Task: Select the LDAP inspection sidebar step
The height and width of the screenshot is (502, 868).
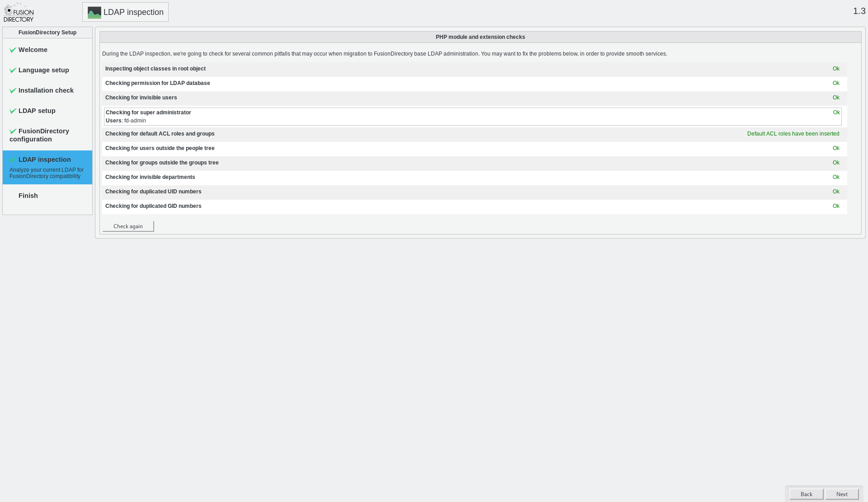Action: pyautogui.click(x=47, y=167)
